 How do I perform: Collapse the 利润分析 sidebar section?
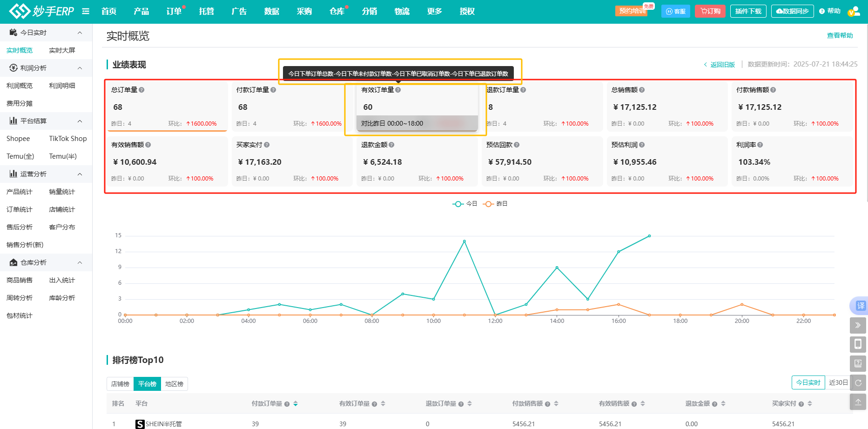click(80, 68)
